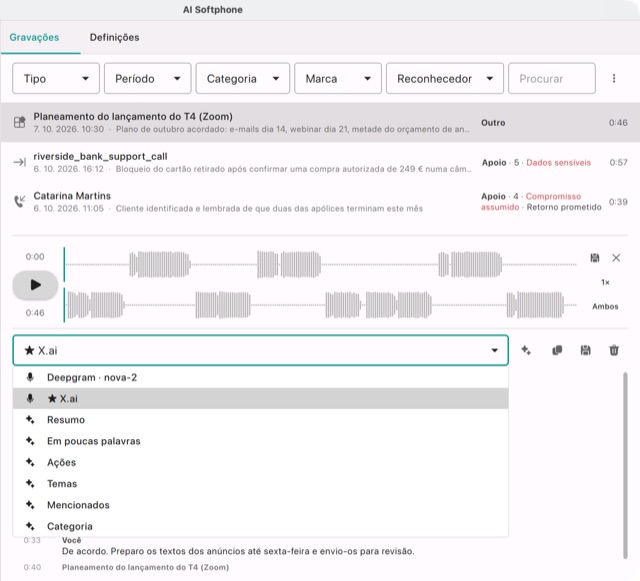Screen dimensions: 640x581
Task: Choose Deepgram · nova-2 from the list
Action: 260,377
